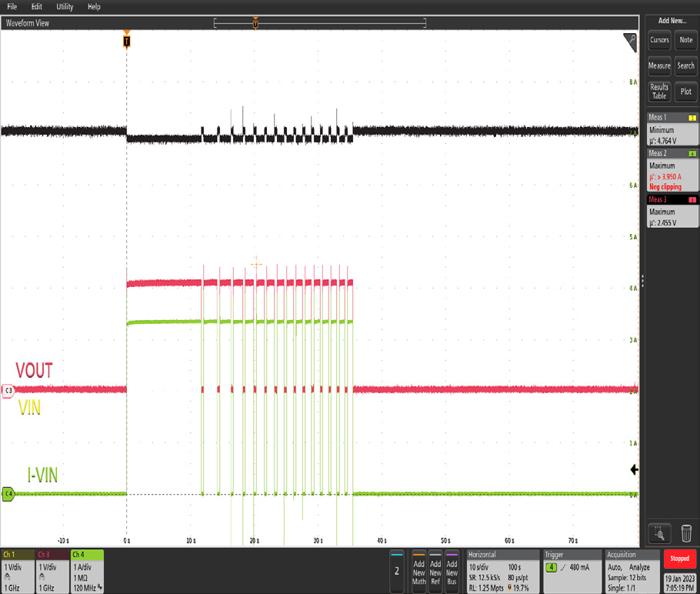Viewport: 700px width, 594px height.
Task: Click the C4 channel ground handle
Action: (8, 494)
